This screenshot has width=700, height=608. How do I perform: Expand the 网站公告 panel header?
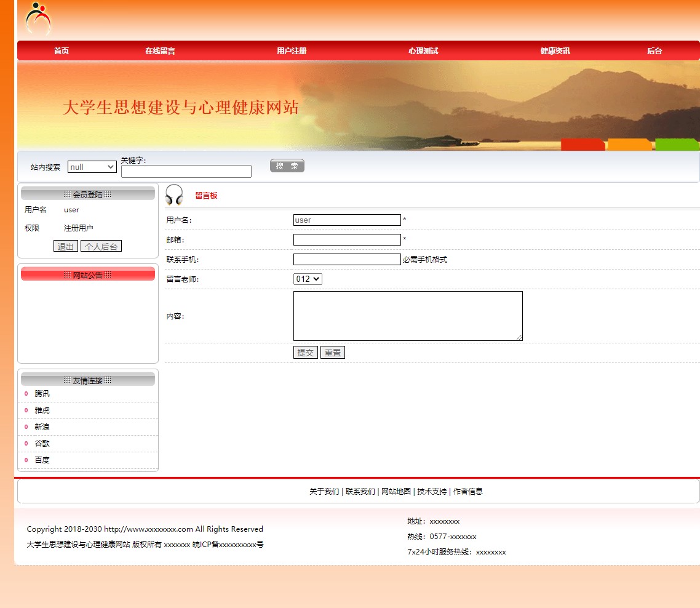click(87, 274)
